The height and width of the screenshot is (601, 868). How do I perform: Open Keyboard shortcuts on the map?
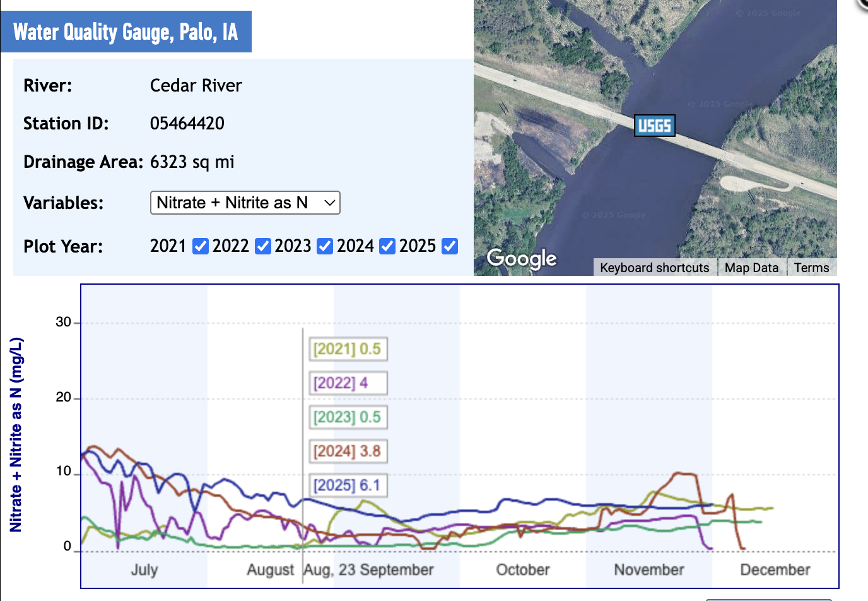(x=654, y=268)
